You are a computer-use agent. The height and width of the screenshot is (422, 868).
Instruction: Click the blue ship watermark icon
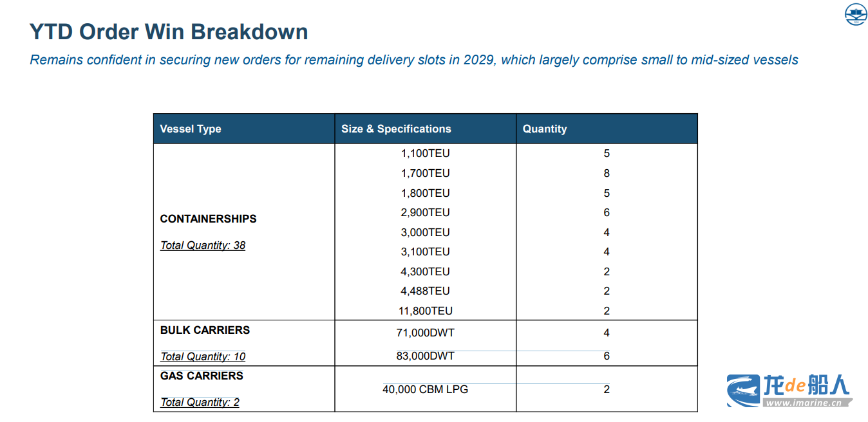click(743, 390)
